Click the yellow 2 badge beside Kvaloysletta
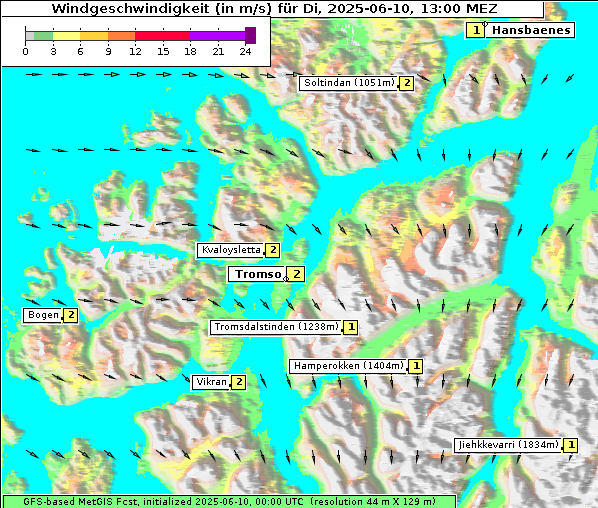 [x=272, y=250]
